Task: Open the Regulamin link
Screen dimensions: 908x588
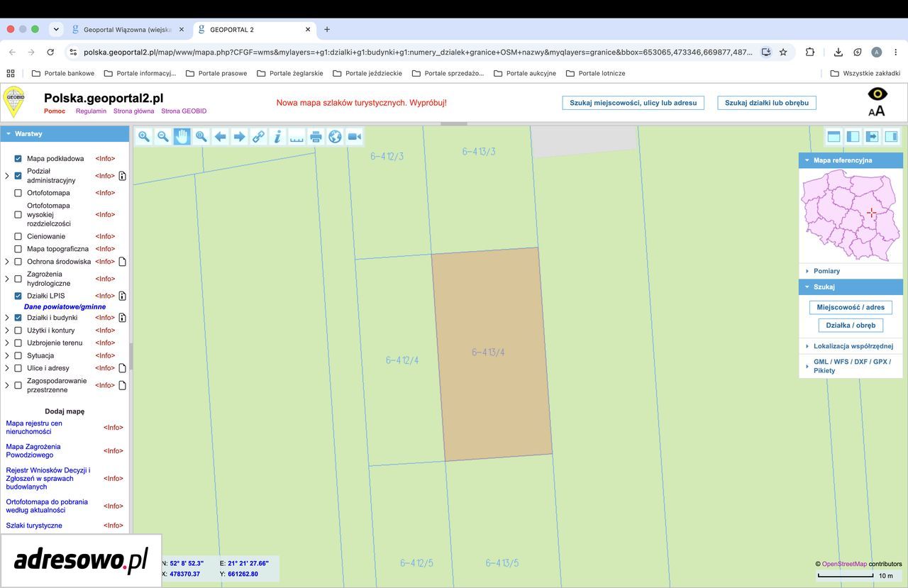Action: tap(91, 111)
